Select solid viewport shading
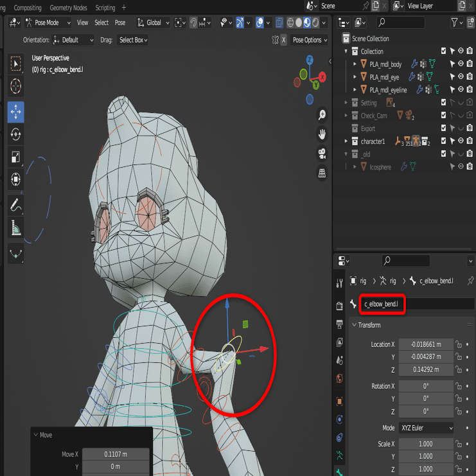Image resolution: width=476 pixels, height=476 pixels. (x=299, y=22)
